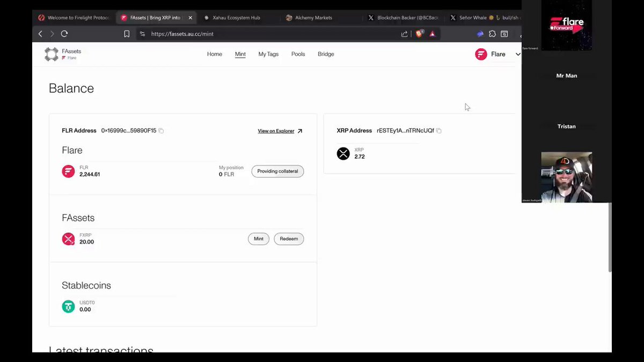
Task: Open the Pools menu item
Action: (x=298, y=54)
